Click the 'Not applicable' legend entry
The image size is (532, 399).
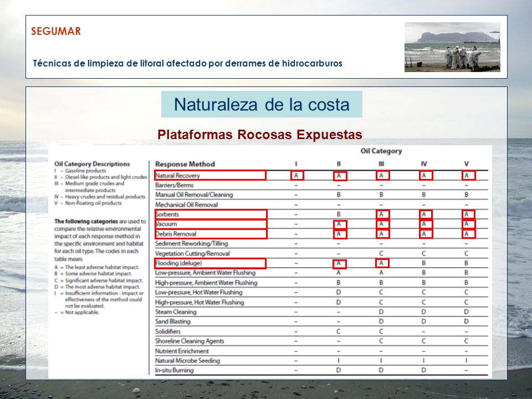tap(76, 312)
